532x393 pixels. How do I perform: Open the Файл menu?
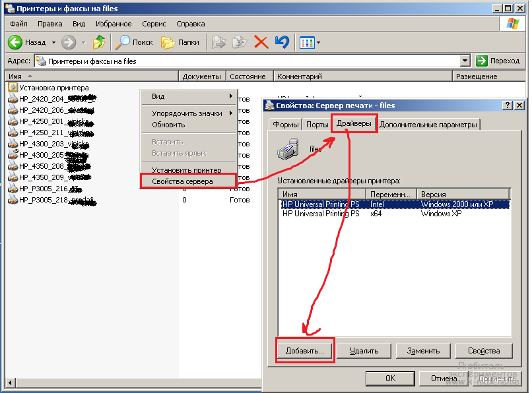[x=18, y=24]
